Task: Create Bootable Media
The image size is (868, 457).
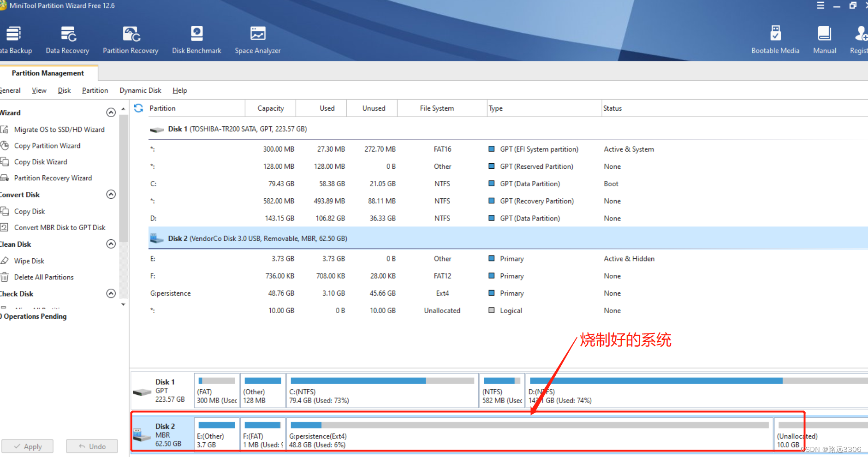Action: click(775, 40)
